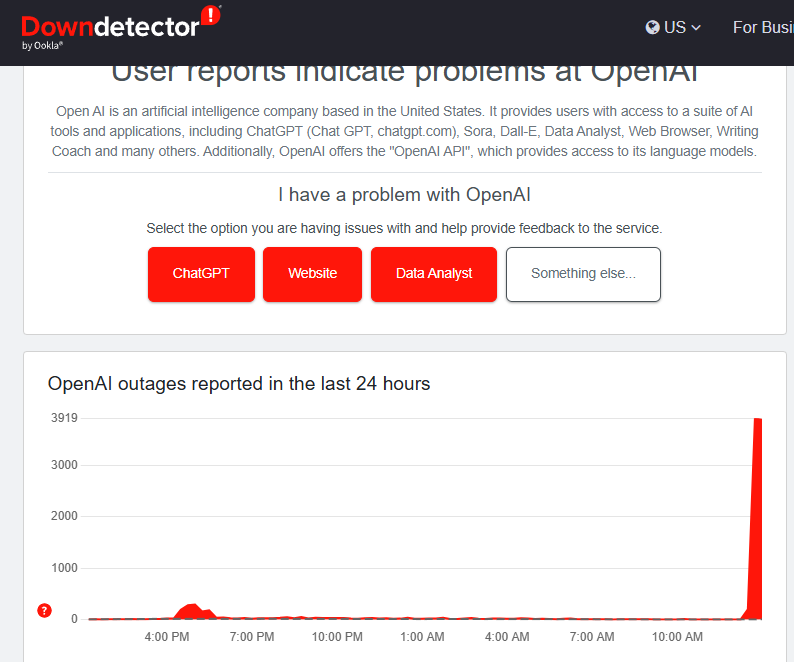794x662 pixels.
Task: Click the 7:00 AM time label
Action: coord(592,637)
